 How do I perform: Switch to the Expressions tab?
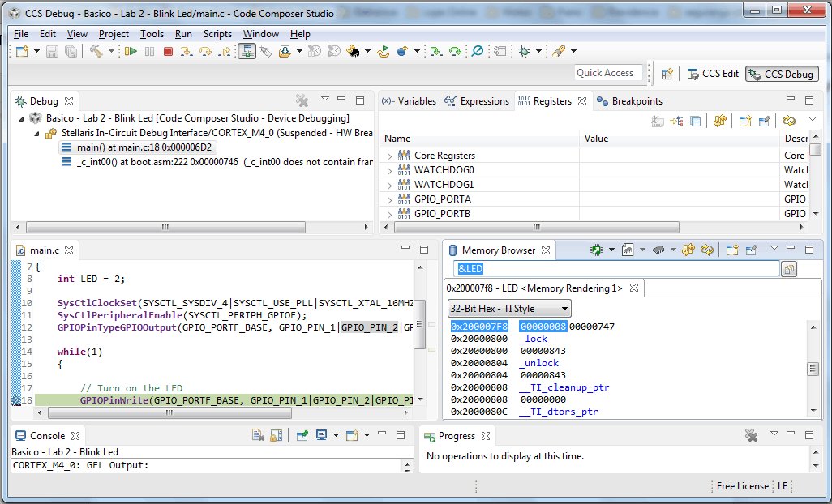477,101
